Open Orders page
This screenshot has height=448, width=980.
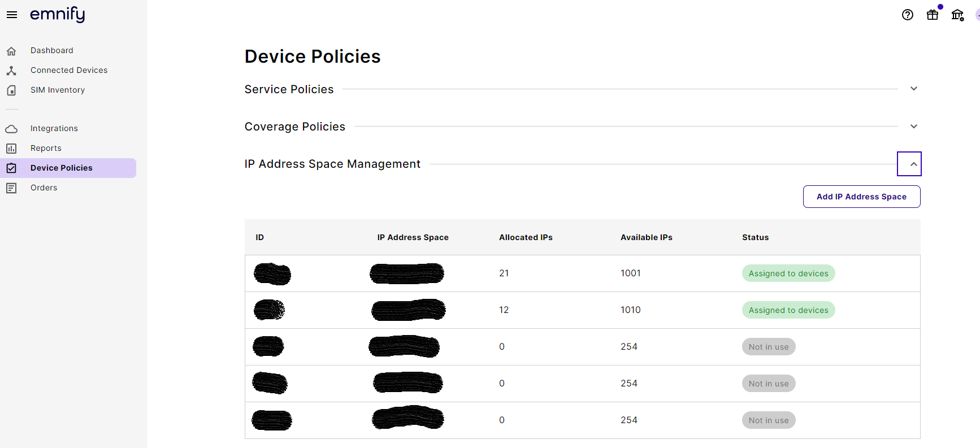coord(44,188)
